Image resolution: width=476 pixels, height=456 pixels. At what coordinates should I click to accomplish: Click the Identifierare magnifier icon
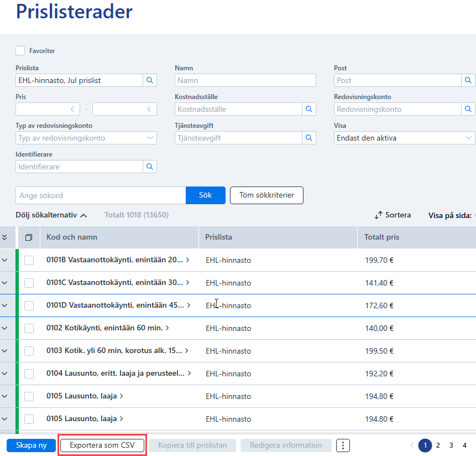coord(150,167)
